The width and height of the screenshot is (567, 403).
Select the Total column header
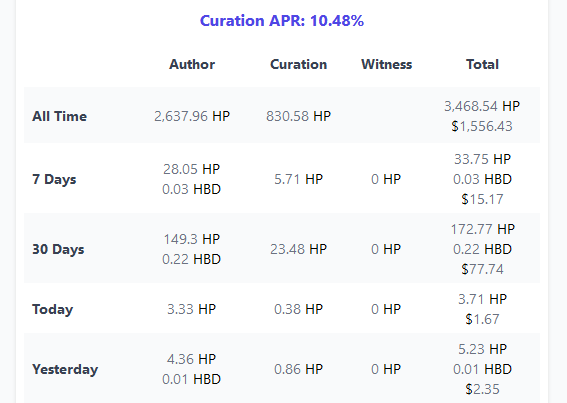pos(482,64)
